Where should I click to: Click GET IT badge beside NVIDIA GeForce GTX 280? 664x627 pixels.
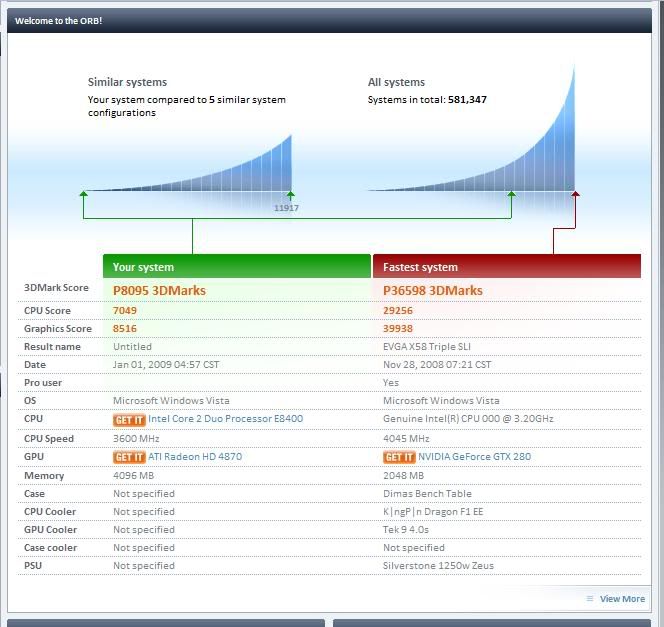tap(399, 457)
